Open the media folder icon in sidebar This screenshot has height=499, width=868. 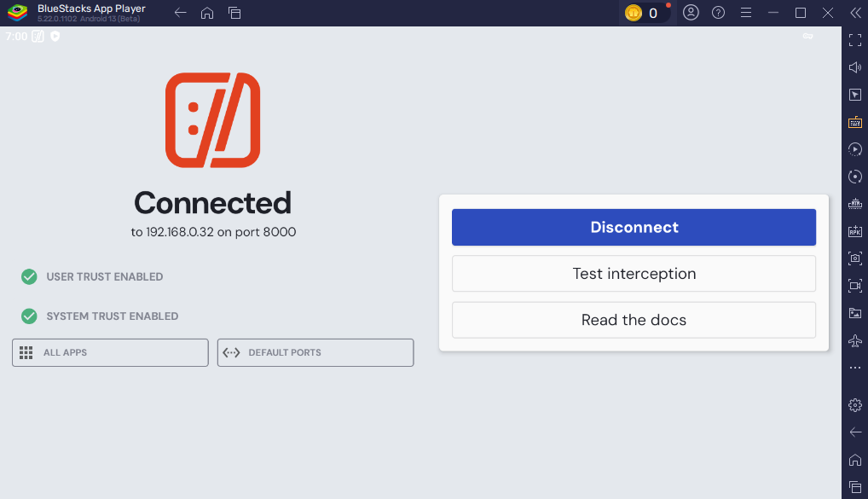(855, 313)
